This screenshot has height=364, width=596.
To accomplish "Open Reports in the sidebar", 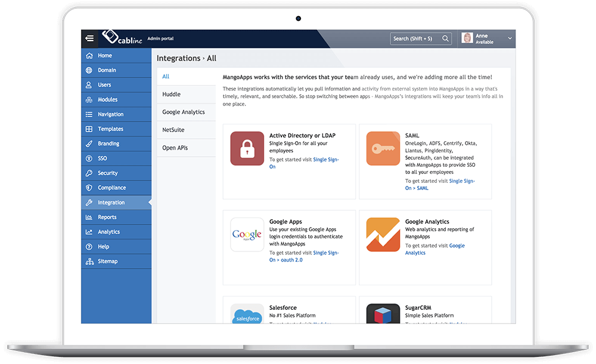I will click(116, 217).
